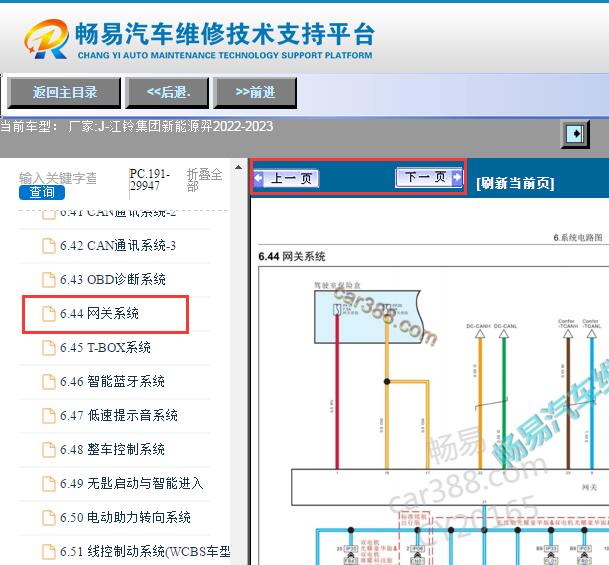Click the DC-CANL connector label
This screenshot has height=565, width=609.
click(x=505, y=326)
